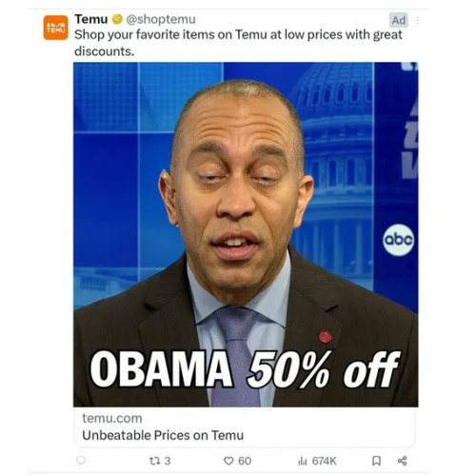Click the OBAMA 50% off caption
Viewport: 476px width, 476px height.
coord(245,369)
